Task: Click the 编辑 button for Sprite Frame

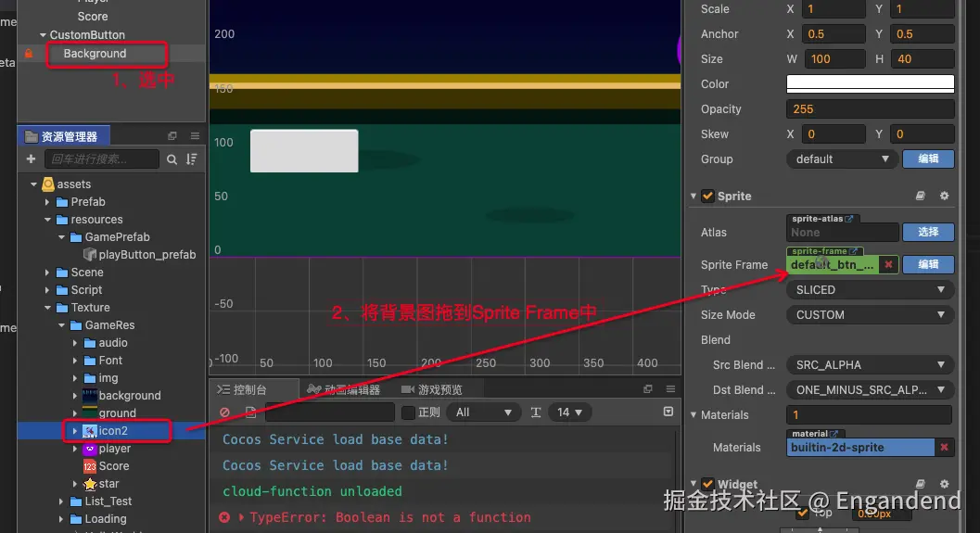Action: [x=928, y=265]
